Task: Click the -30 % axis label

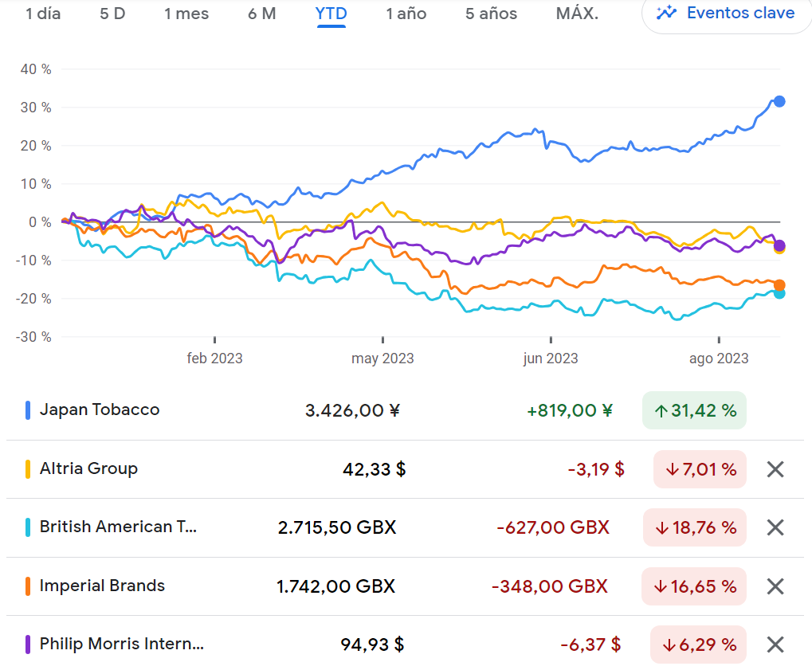Action: coord(33,337)
